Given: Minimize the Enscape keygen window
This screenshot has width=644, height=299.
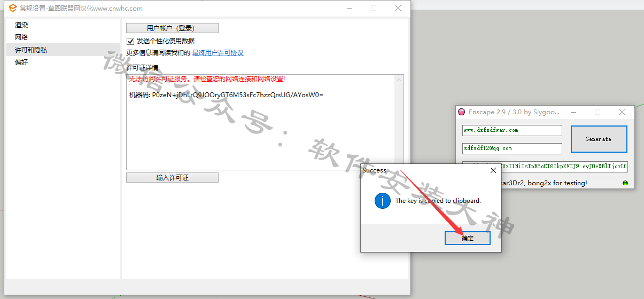Looking at the screenshot, I should coord(573,112).
